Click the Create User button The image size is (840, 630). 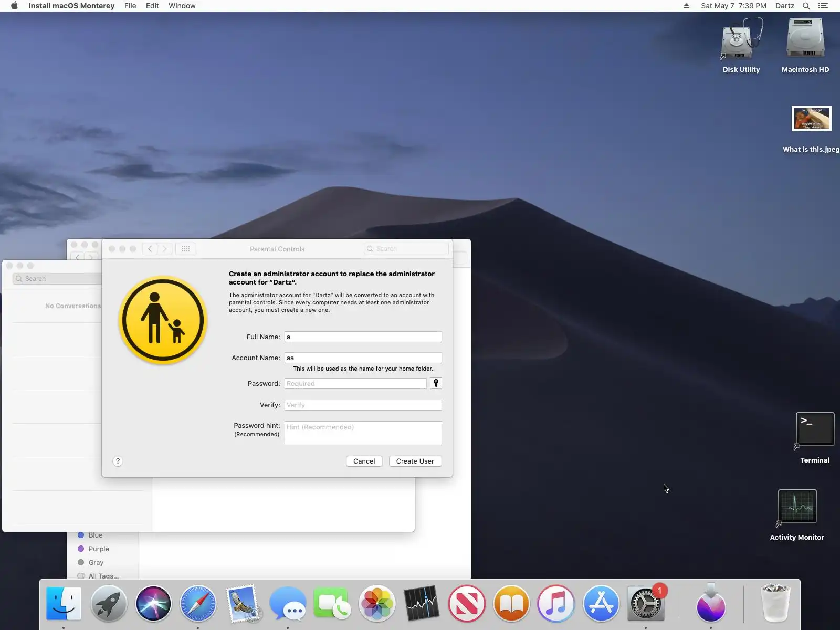[x=415, y=461]
